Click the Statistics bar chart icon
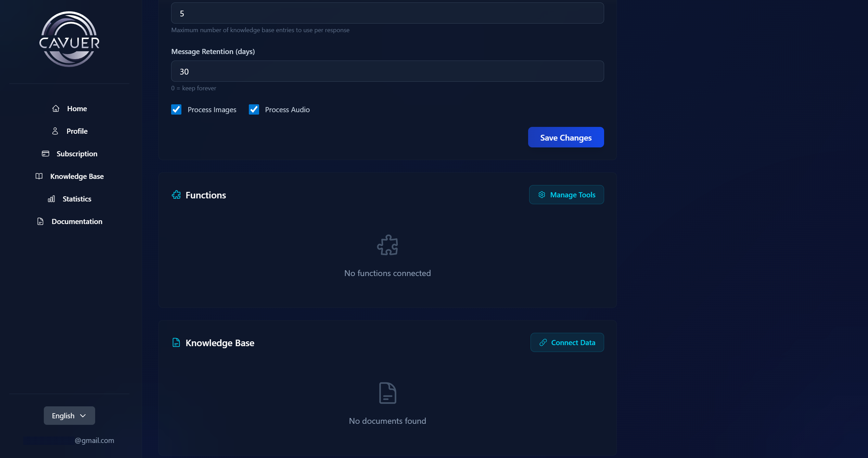The width and height of the screenshot is (868, 458). tap(51, 199)
